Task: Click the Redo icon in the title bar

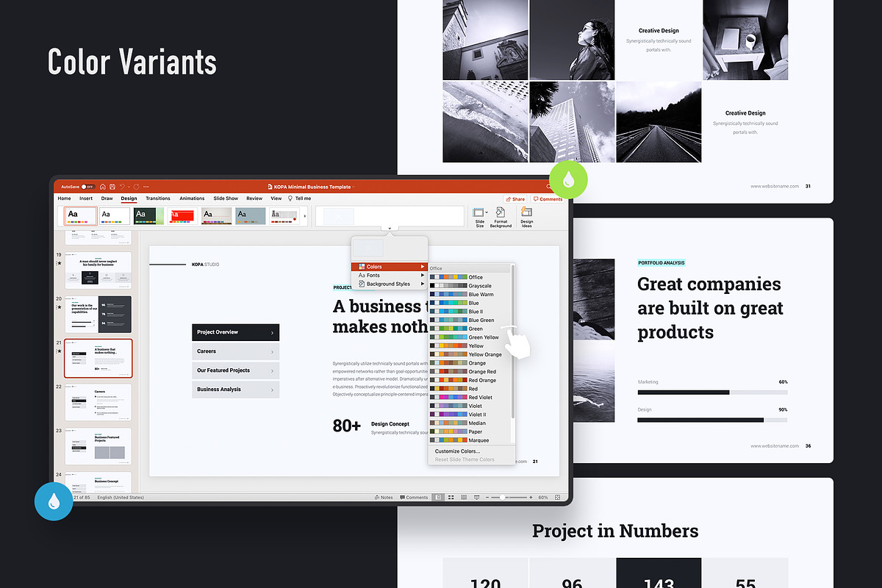Action: 136,187
